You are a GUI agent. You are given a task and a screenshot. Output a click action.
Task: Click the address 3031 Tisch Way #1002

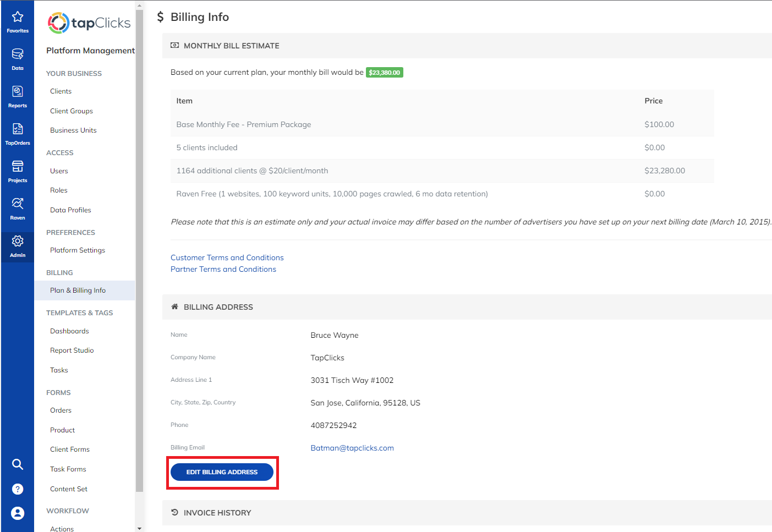[352, 380]
